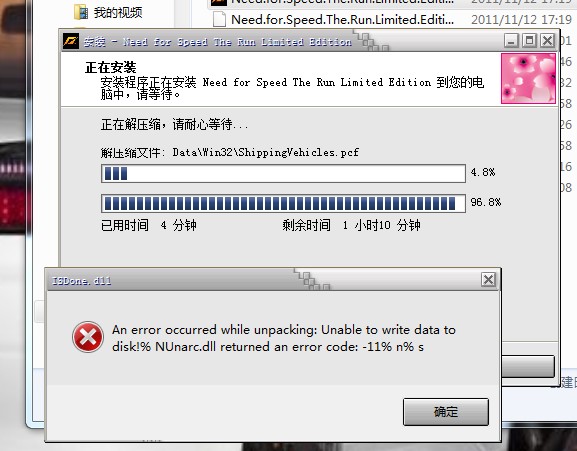
Task: Click the pink flower image in installer
Action: tap(528, 78)
